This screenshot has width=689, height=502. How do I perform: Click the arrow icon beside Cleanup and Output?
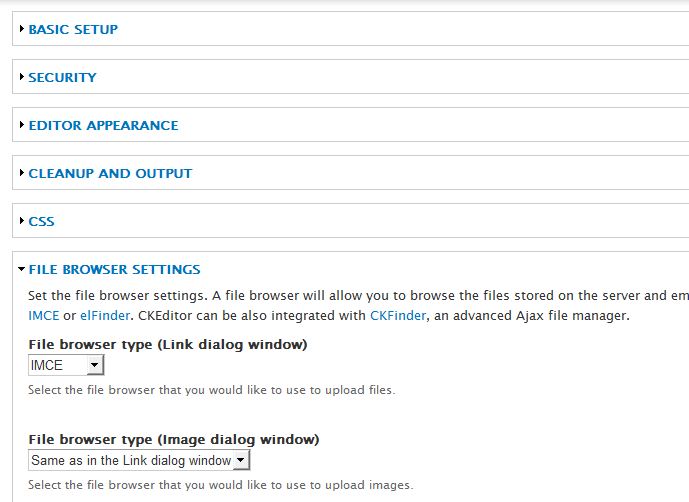pos(22,173)
